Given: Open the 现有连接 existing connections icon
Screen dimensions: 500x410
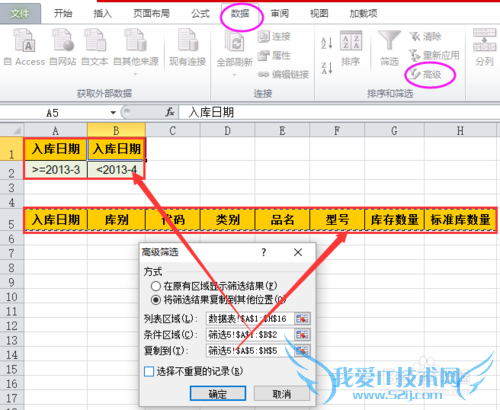Looking at the screenshot, I should 187,47.
